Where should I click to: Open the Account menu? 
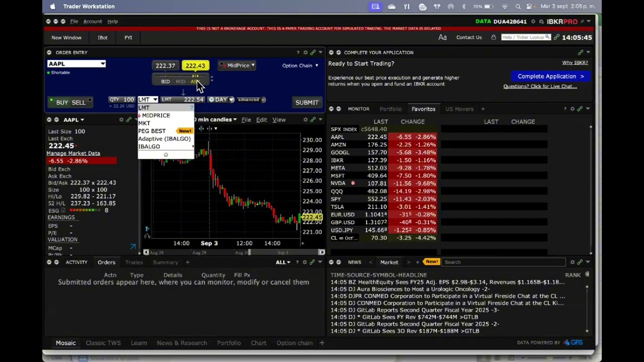pos(93,22)
